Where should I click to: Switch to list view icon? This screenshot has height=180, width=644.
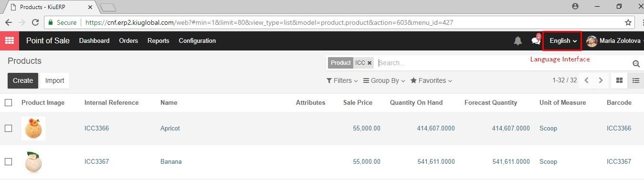pyautogui.click(x=636, y=80)
